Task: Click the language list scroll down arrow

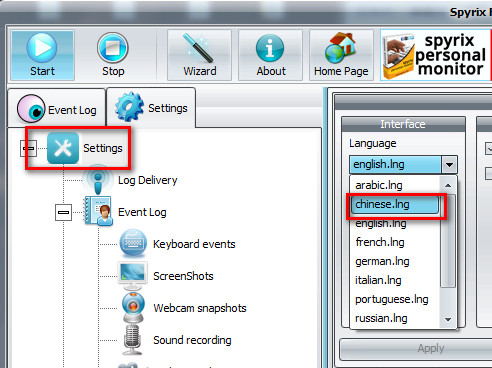Action: [x=448, y=319]
